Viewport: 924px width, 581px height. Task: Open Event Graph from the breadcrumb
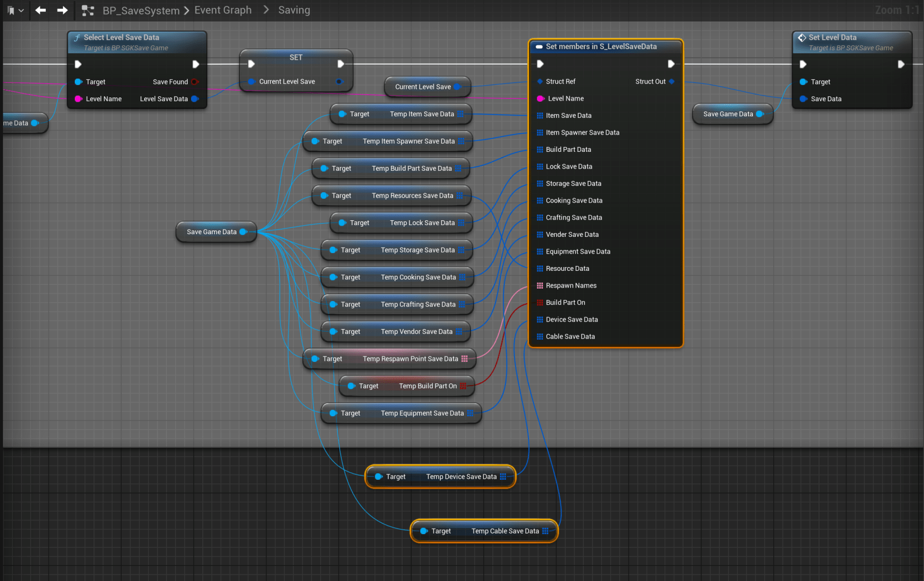[x=223, y=10]
